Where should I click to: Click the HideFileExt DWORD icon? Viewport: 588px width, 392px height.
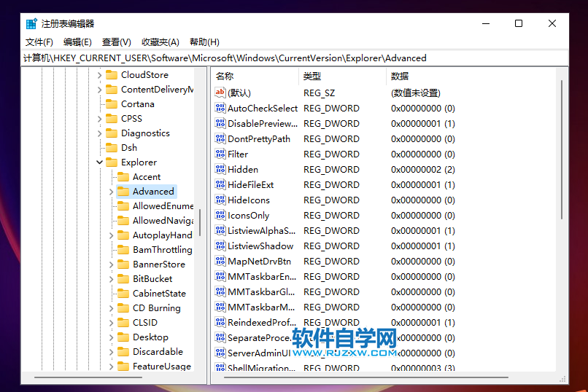(x=220, y=185)
